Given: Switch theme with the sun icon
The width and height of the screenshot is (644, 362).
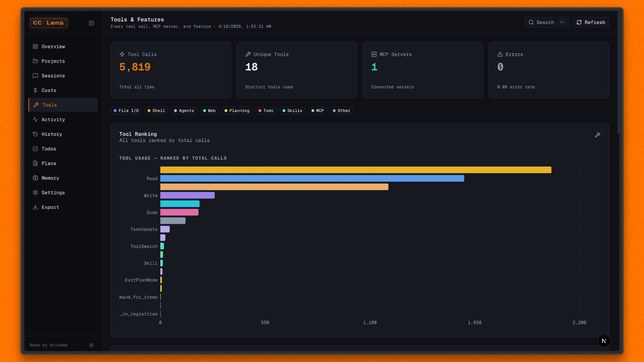Looking at the screenshot, I should [x=91, y=345].
